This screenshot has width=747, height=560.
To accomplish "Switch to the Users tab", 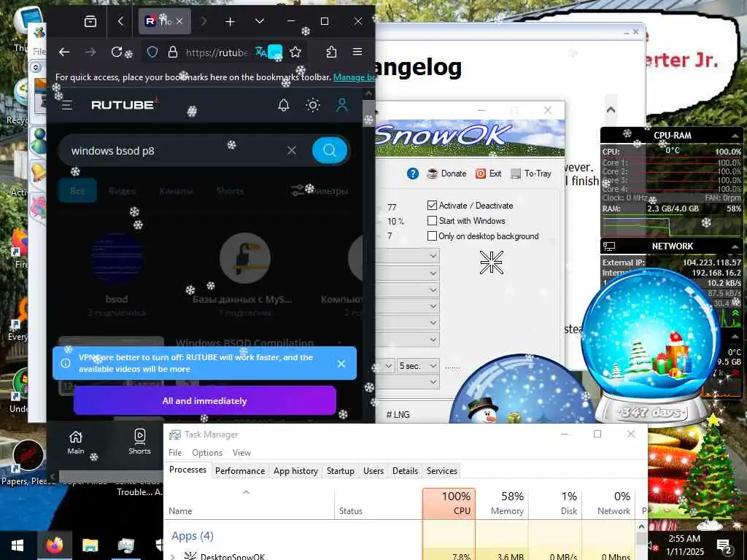I will 373,471.
